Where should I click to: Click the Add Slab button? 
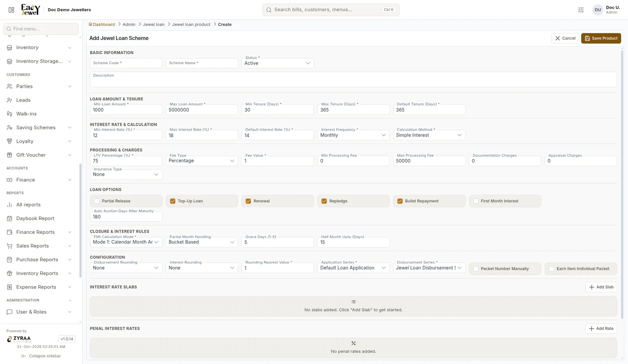pos(601,287)
